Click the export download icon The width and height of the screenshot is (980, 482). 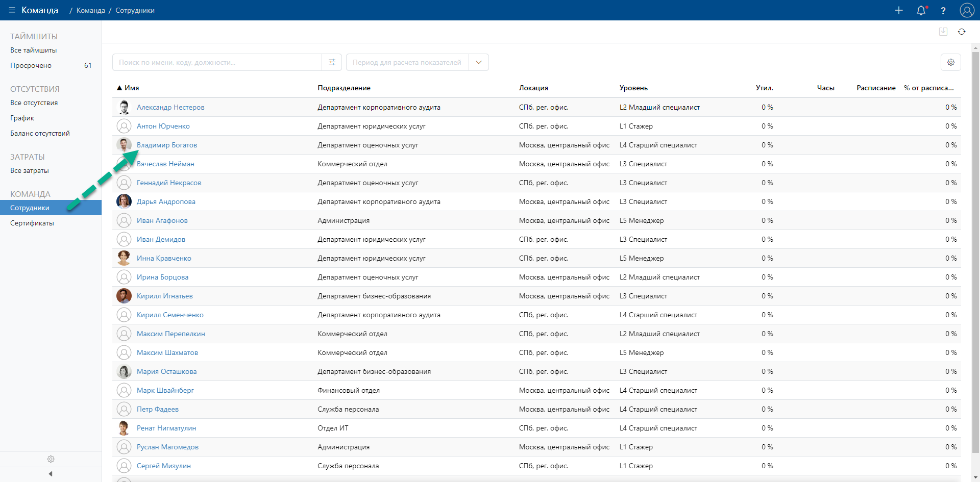coord(943,32)
